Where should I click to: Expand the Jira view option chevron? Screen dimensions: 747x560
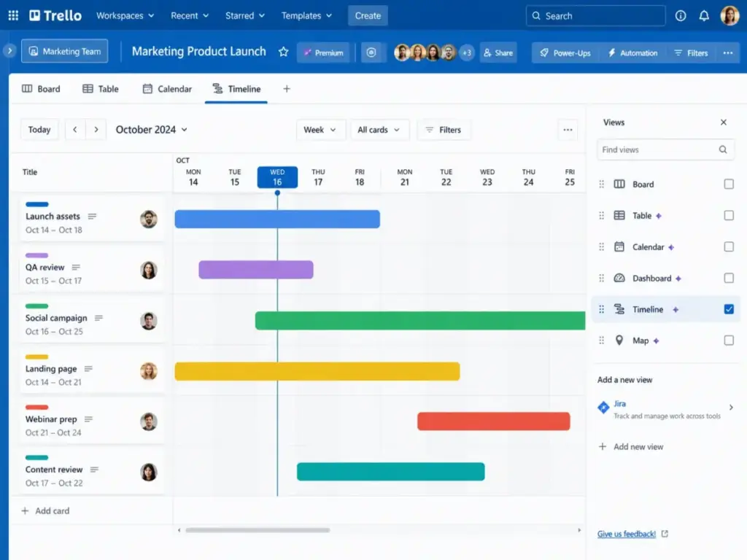click(x=731, y=408)
